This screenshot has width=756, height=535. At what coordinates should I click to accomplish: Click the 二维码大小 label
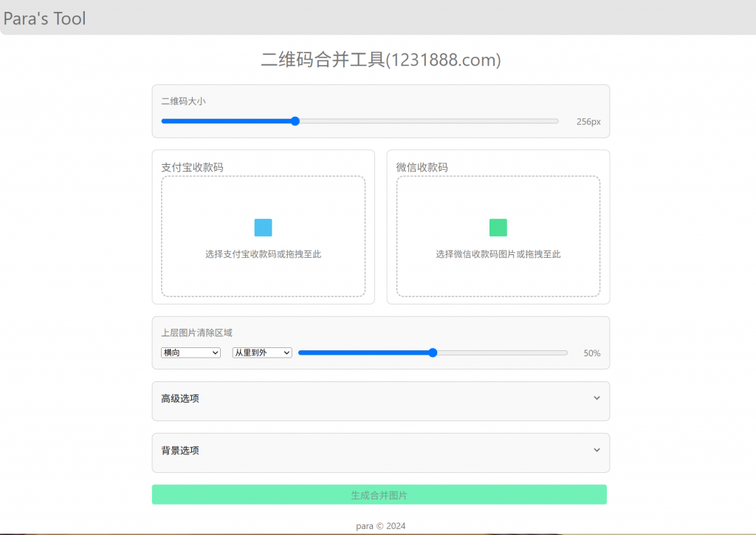click(x=183, y=101)
